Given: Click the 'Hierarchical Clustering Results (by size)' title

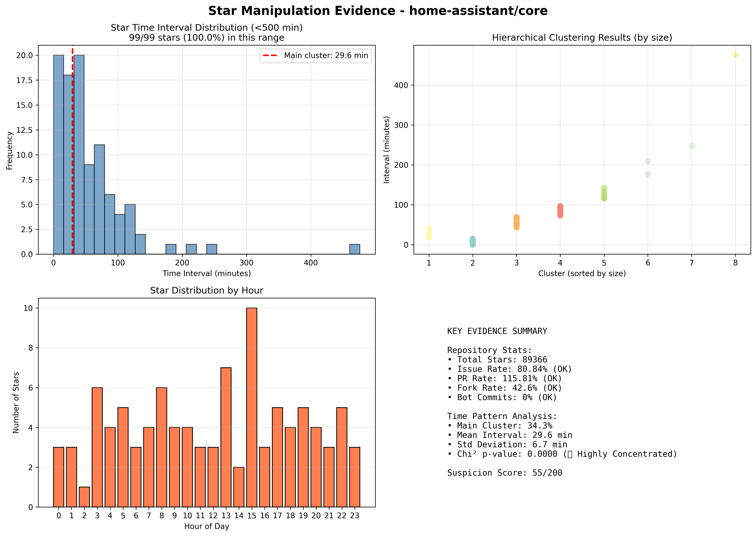Looking at the screenshot, I should tap(582, 38).
